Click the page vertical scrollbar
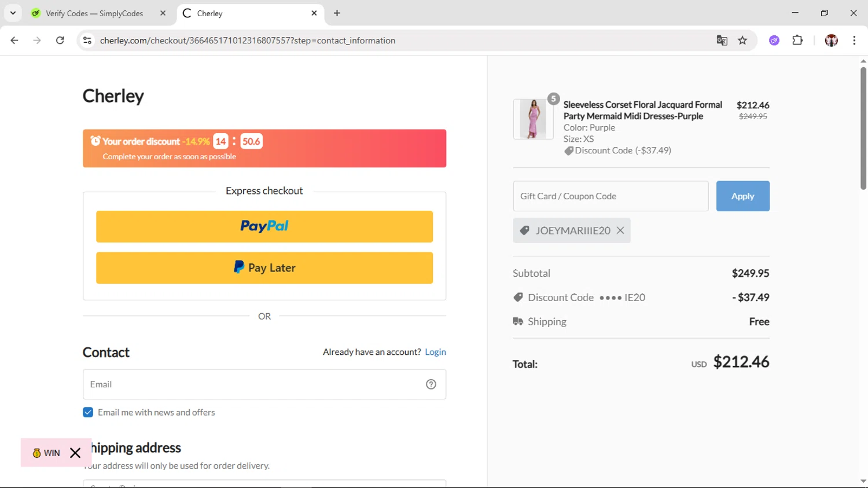 click(863, 128)
